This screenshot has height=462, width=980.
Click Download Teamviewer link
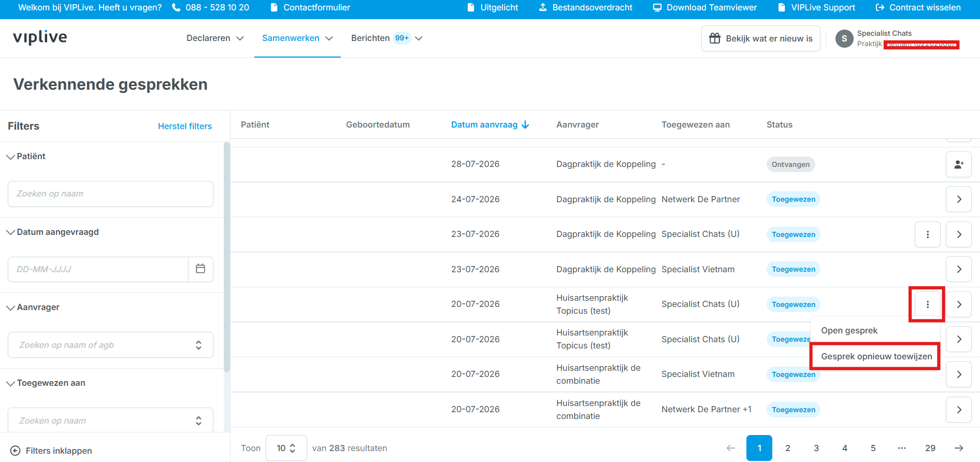click(x=705, y=7)
